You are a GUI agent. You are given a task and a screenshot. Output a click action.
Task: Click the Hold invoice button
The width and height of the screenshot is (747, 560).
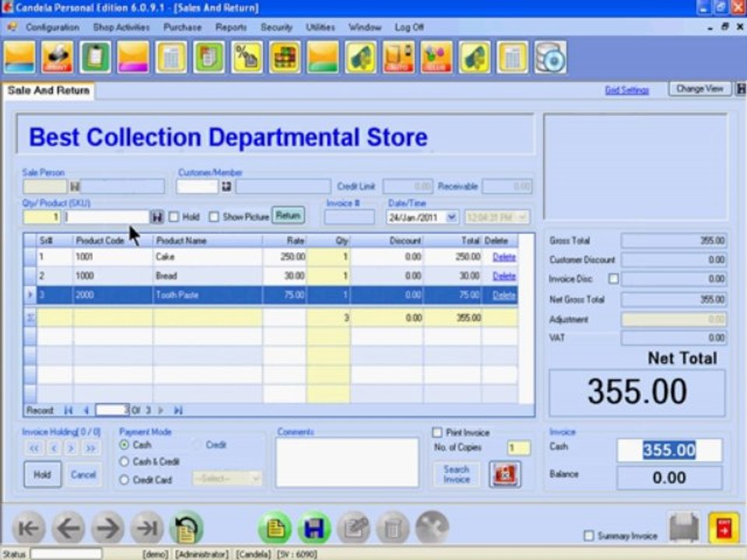pos(42,474)
